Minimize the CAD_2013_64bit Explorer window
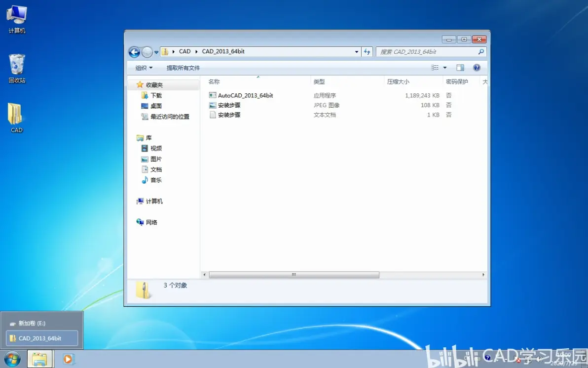Image resolution: width=588 pixels, height=368 pixels. tap(449, 39)
